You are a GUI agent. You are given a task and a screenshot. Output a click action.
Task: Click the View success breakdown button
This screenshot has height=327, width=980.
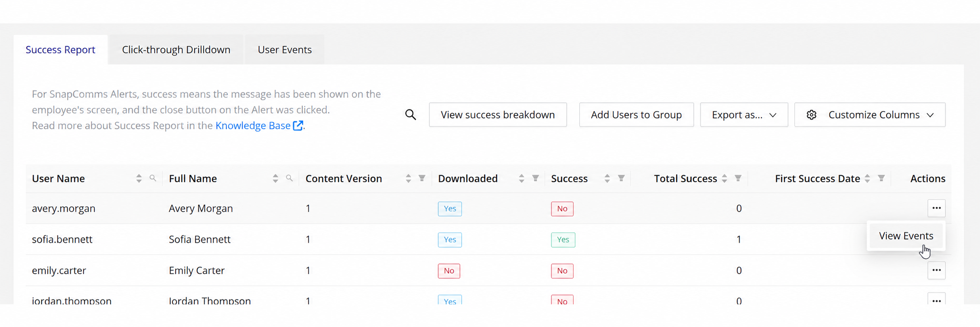[498, 115]
